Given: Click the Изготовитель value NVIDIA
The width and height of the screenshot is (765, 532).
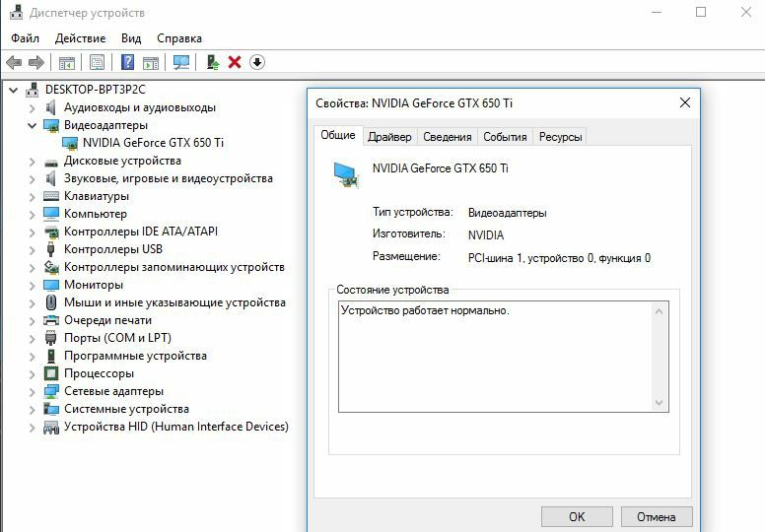Looking at the screenshot, I should pyautogui.click(x=486, y=235).
